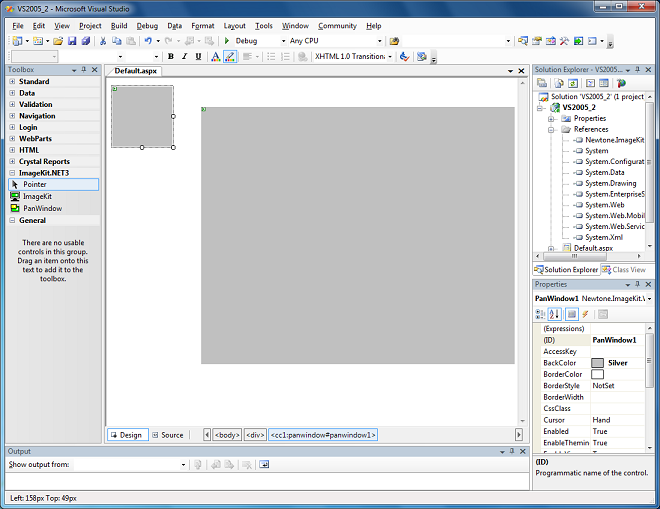Click the Foreground Color A icon
This screenshot has height=509, width=660.
216,56
